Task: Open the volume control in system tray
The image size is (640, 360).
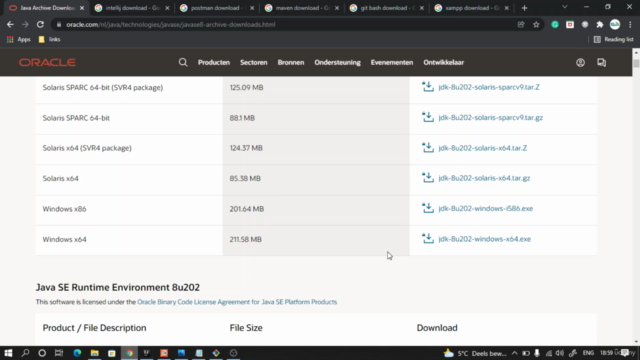Action: [x=560, y=353]
